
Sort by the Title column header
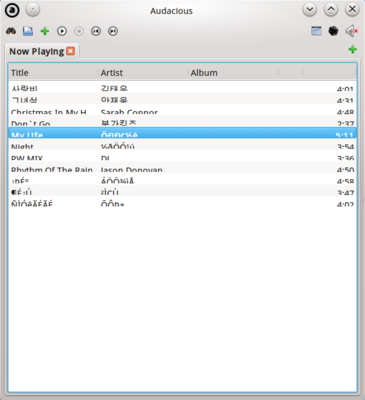53,73
